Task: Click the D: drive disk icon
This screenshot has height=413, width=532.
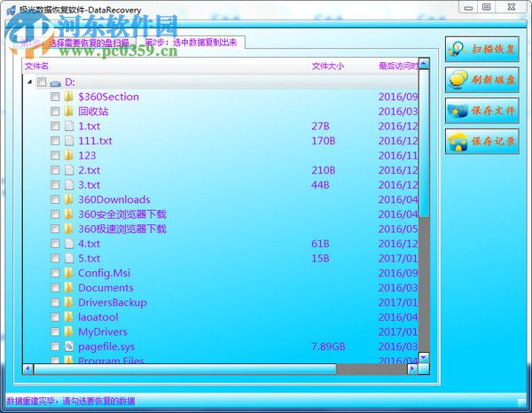Action: (x=55, y=82)
